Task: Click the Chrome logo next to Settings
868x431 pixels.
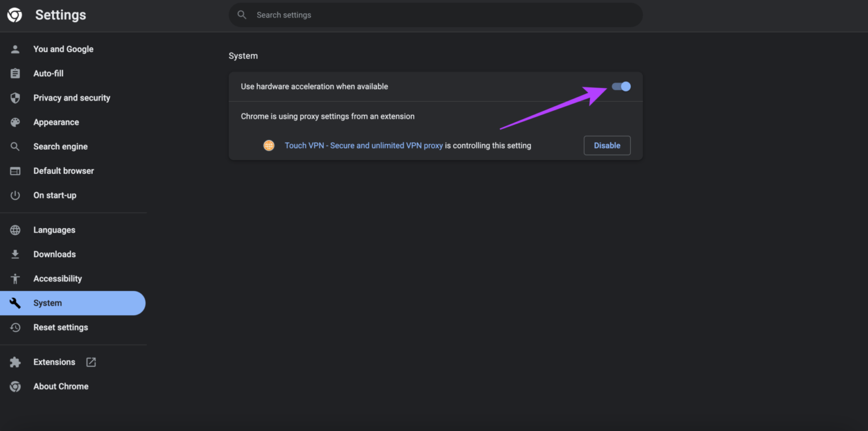Action: [x=14, y=15]
